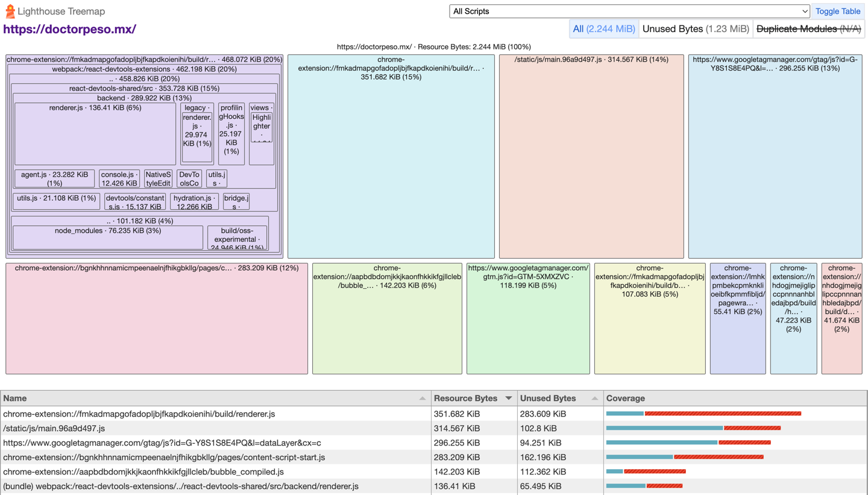Select the profilingHooks.js 25.197 KiB node
This screenshot has height=495, width=868.
click(x=231, y=133)
